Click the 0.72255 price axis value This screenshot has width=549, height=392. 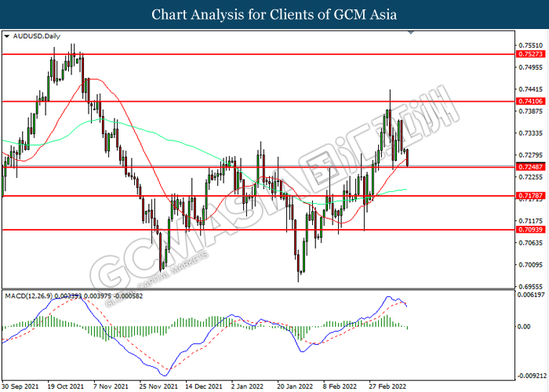531,177
